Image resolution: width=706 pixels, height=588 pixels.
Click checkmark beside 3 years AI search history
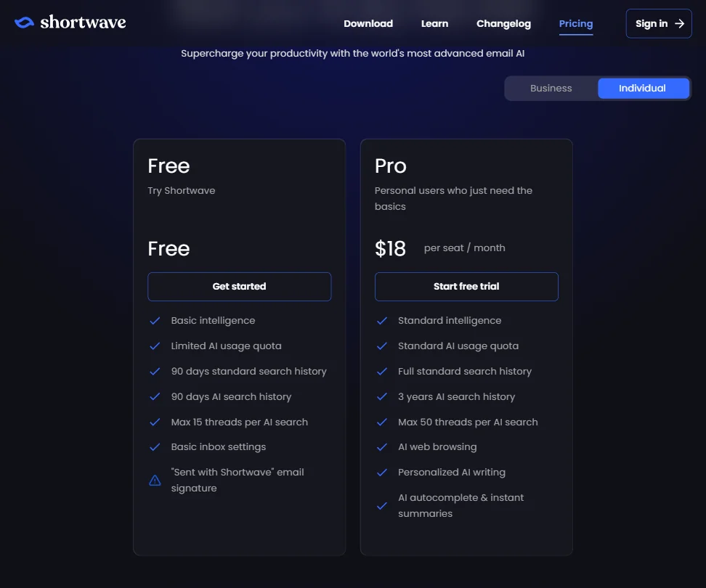[x=382, y=396]
